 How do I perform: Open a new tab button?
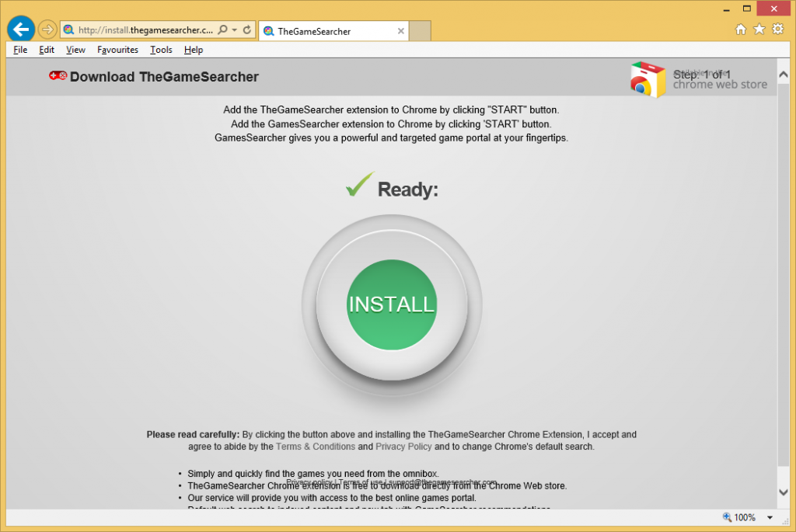(420, 31)
